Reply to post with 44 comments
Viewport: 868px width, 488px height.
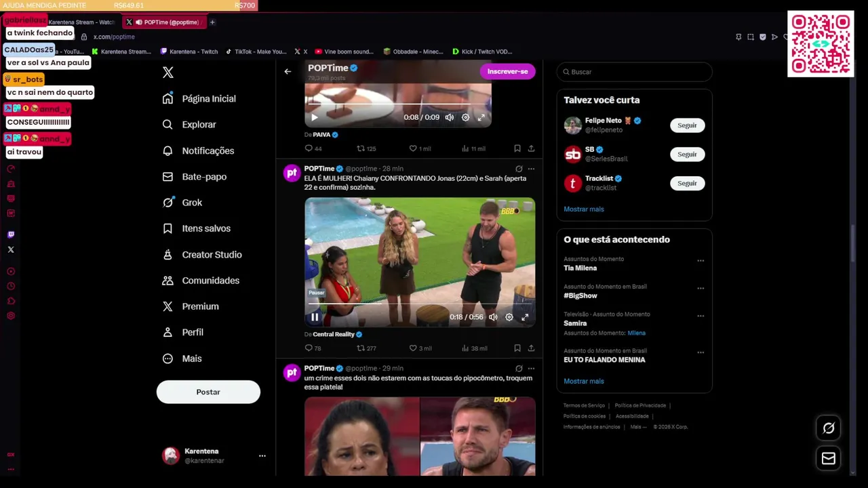(x=313, y=148)
